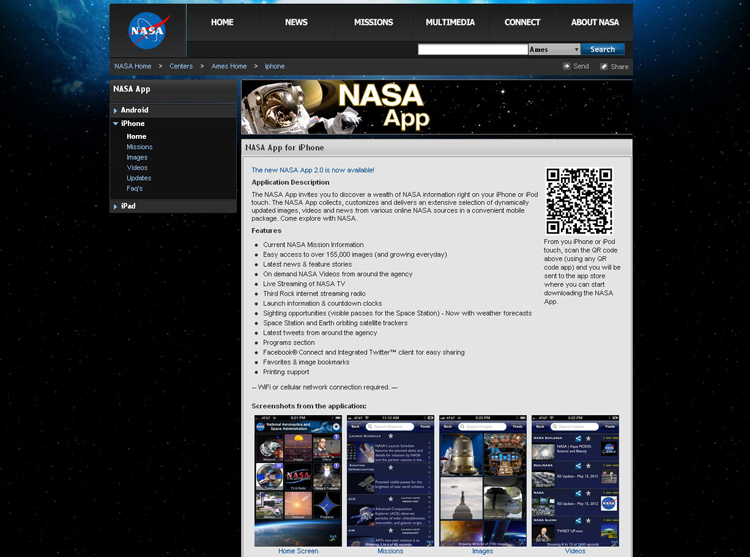This screenshot has height=557, width=750.
Task: Select ABOUT NASA in top navigation
Action: click(x=594, y=22)
